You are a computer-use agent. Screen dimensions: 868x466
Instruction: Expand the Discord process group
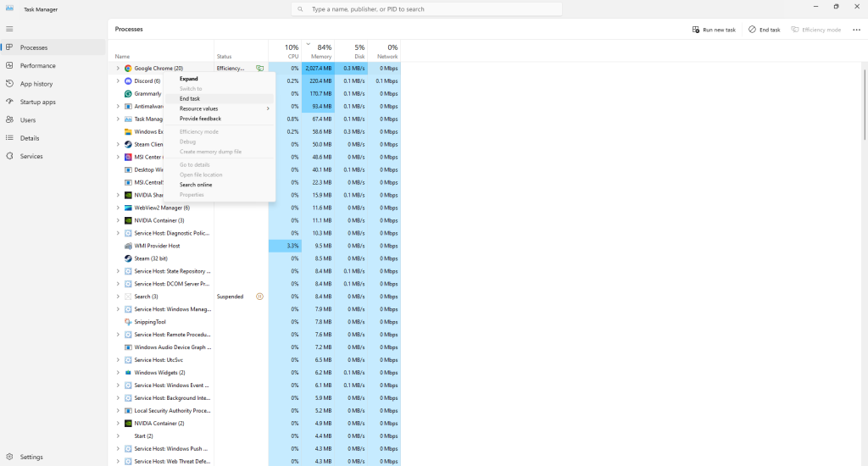tap(118, 81)
